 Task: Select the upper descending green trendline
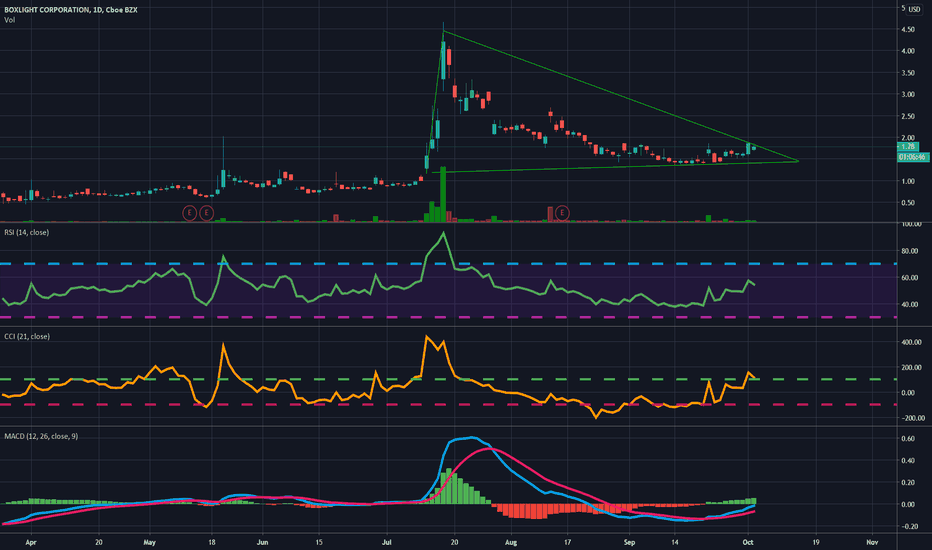pyautogui.click(x=621, y=96)
